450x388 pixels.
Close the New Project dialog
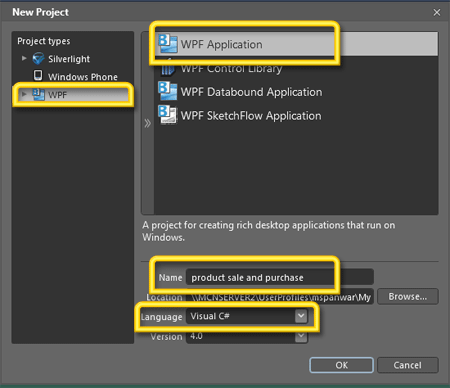click(x=437, y=12)
